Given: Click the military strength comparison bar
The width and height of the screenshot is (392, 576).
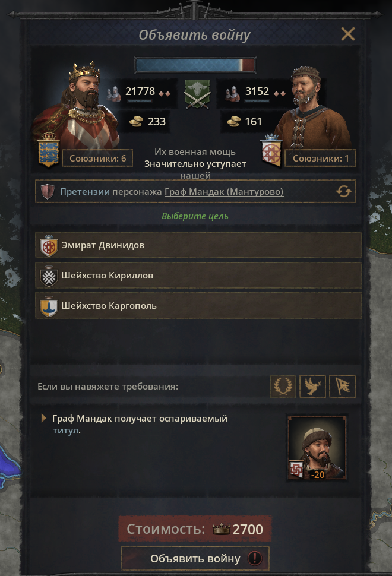Looking at the screenshot, I should [195, 65].
